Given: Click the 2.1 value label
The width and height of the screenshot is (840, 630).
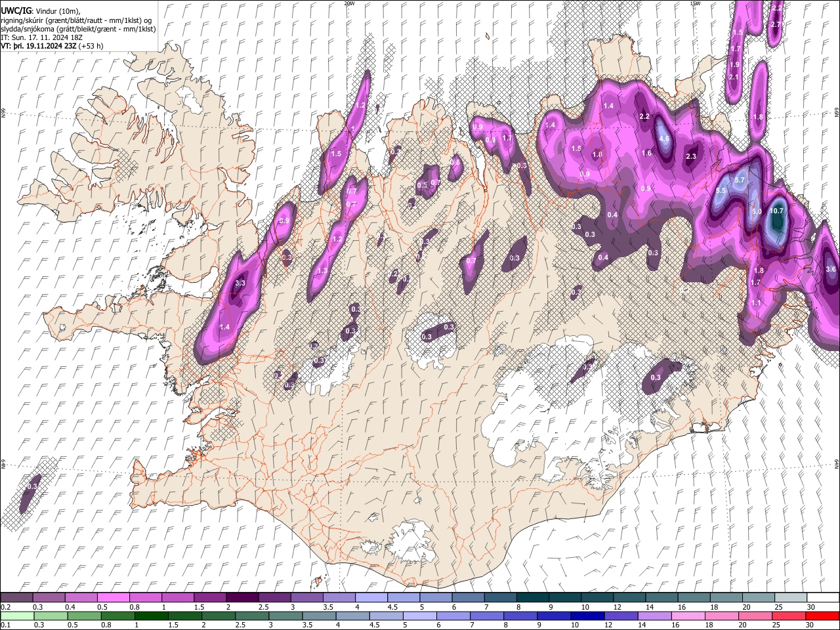Looking at the screenshot, I should [734, 77].
